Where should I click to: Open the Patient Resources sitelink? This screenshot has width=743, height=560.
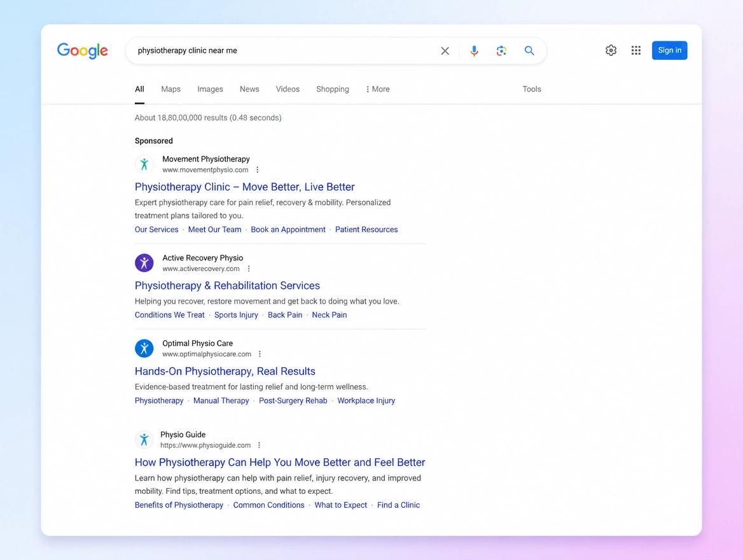(x=366, y=230)
